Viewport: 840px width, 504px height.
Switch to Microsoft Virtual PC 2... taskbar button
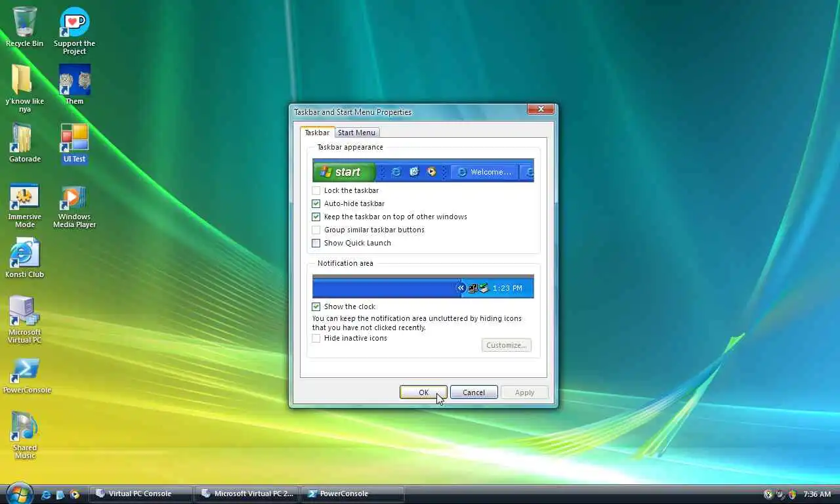247,494
